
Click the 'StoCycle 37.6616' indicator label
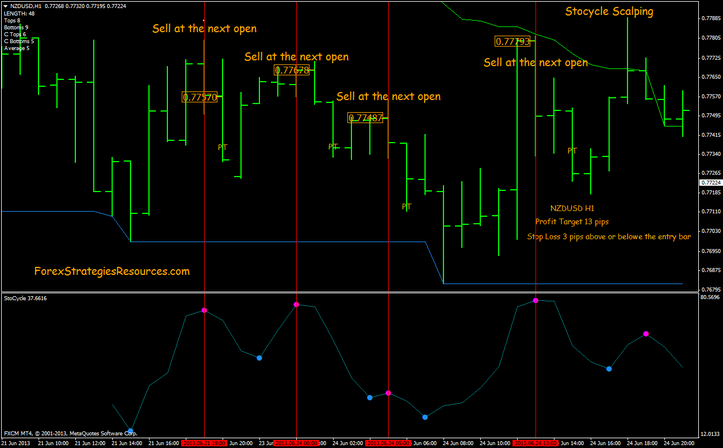[x=25, y=298]
